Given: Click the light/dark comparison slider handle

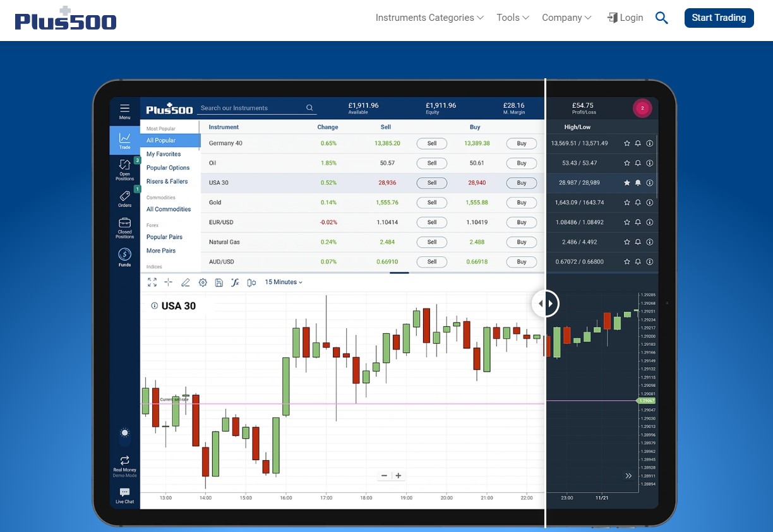Looking at the screenshot, I should click(545, 304).
